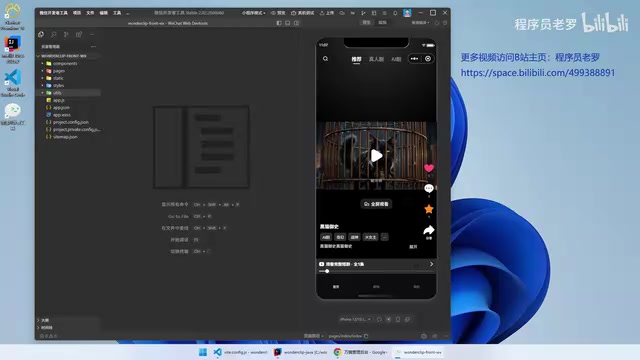Open the mini program mode dropdown
640x360 pixels.
point(253,13)
